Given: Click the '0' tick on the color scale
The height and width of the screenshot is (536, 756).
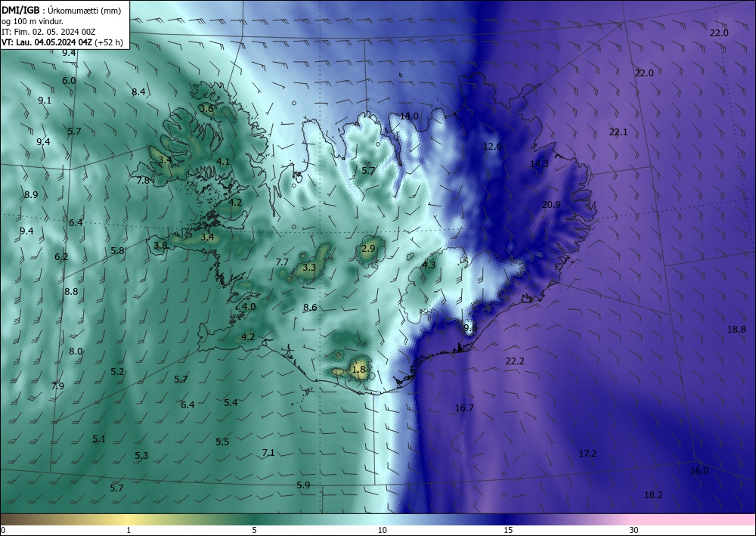Looking at the screenshot, I should (x=3, y=530).
